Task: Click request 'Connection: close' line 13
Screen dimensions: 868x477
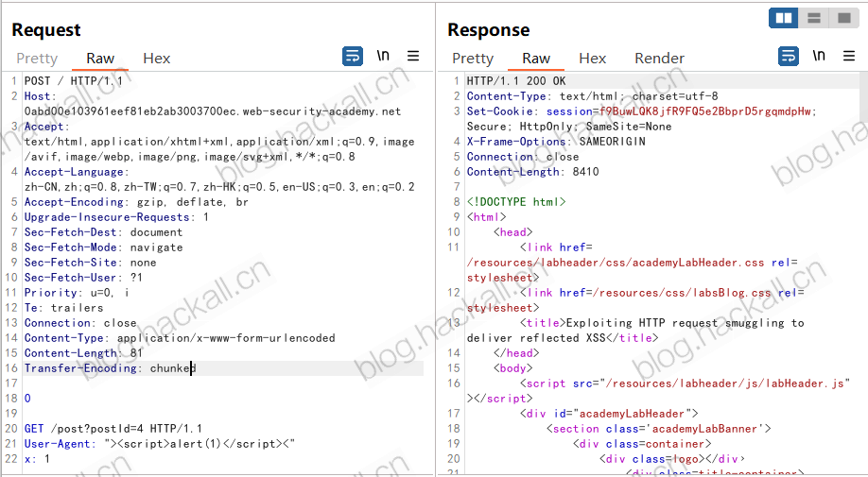Action: pyautogui.click(x=80, y=323)
